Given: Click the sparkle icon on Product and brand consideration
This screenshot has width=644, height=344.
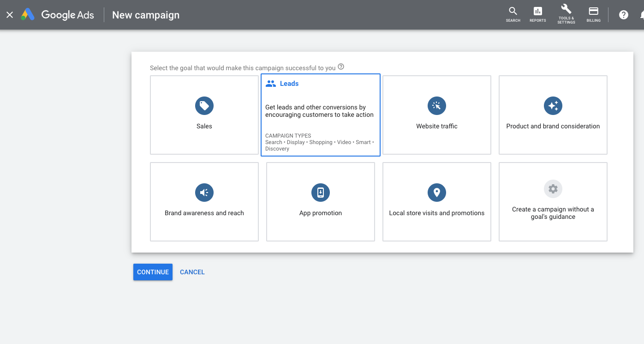Looking at the screenshot, I should [553, 105].
